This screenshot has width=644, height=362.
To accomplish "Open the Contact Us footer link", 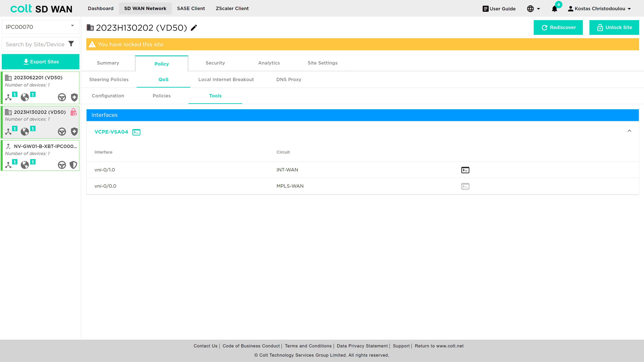I will point(205,346).
